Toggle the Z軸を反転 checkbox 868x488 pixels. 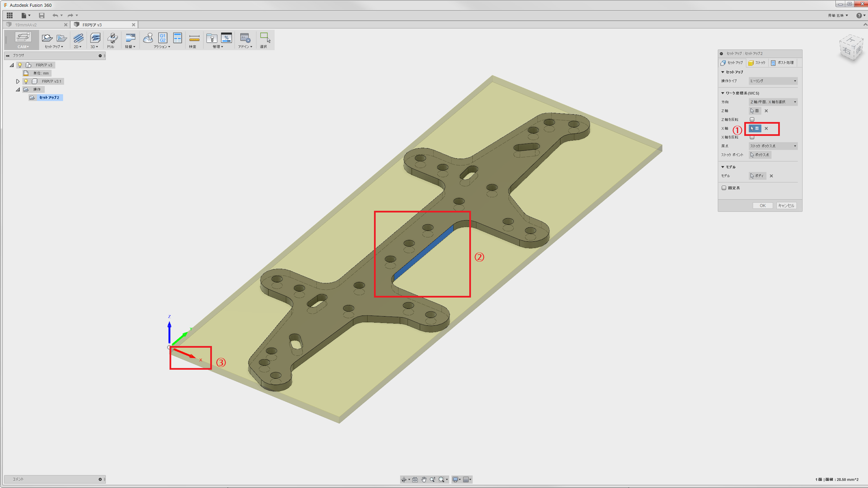click(752, 120)
